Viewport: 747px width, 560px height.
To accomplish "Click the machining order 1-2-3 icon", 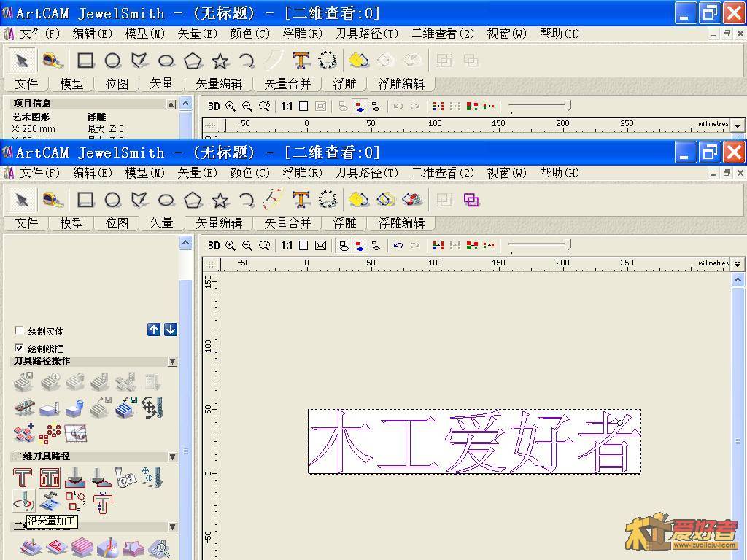I will (x=76, y=502).
